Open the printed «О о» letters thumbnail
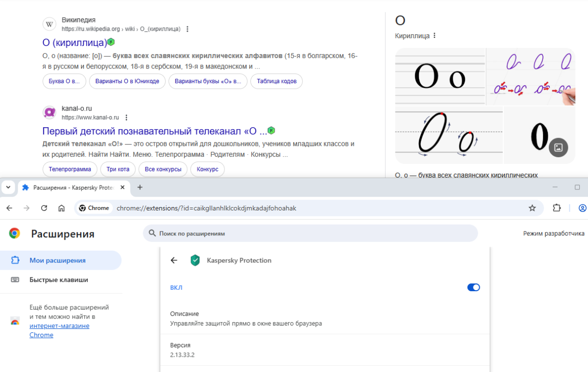The image size is (588, 372). [x=440, y=76]
